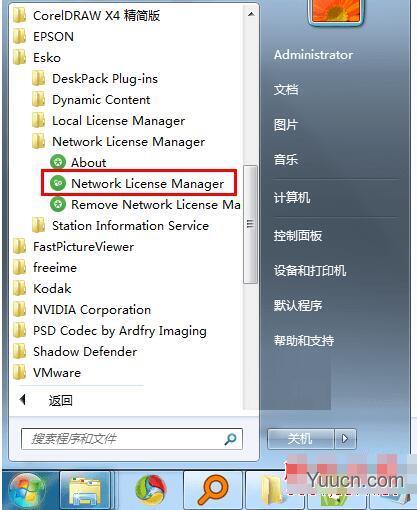The image size is (417, 510).
Task: Launch Network License Manager shortcut
Action: pos(139,183)
